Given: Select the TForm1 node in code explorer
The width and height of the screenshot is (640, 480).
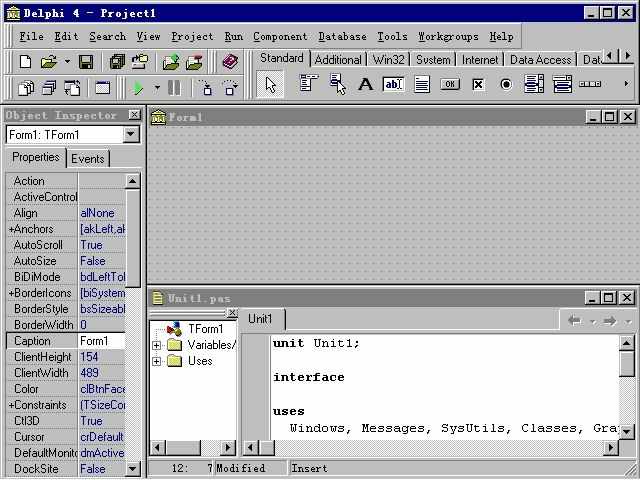Looking at the screenshot, I should point(205,329).
